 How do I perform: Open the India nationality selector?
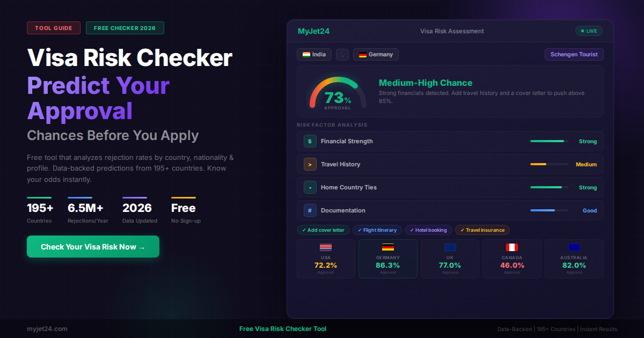[314, 54]
